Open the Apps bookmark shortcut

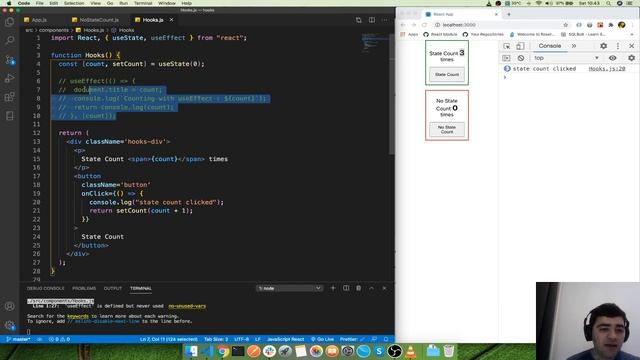tap(409, 34)
